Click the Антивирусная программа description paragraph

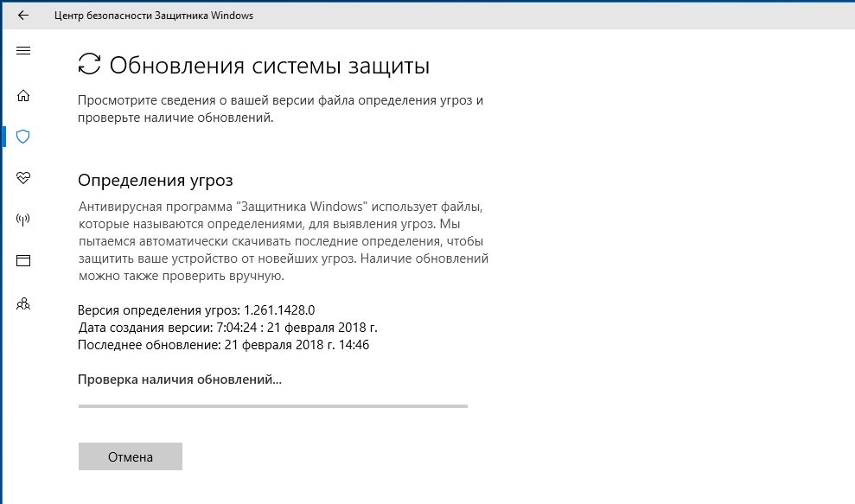click(284, 241)
